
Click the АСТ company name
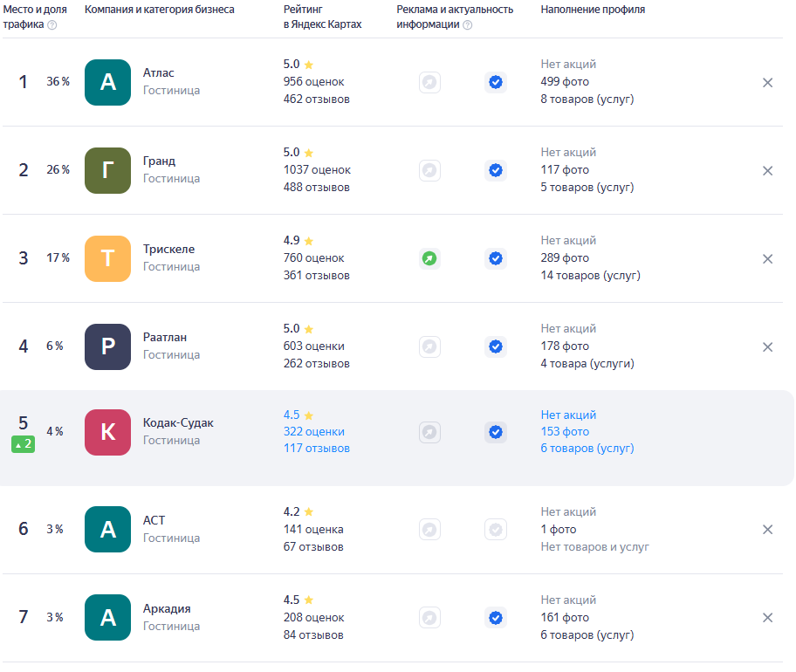(x=154, y=521)
